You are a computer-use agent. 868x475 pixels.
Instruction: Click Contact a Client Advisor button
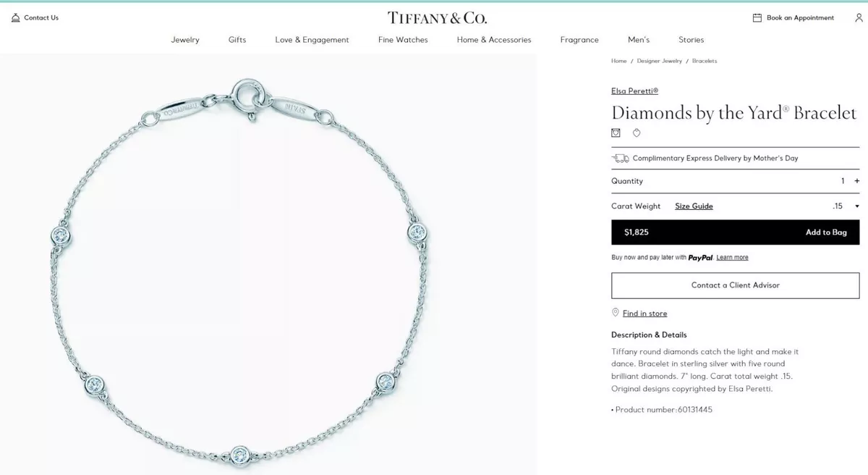(x=736, y=285)
